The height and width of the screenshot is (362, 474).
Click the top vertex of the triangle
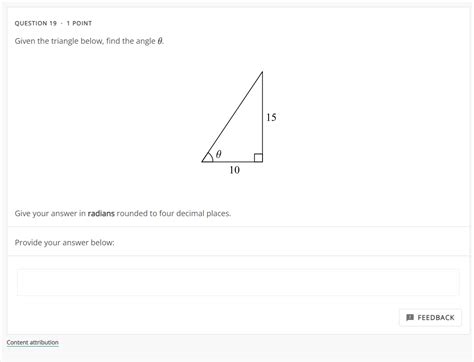coord(262,72)
